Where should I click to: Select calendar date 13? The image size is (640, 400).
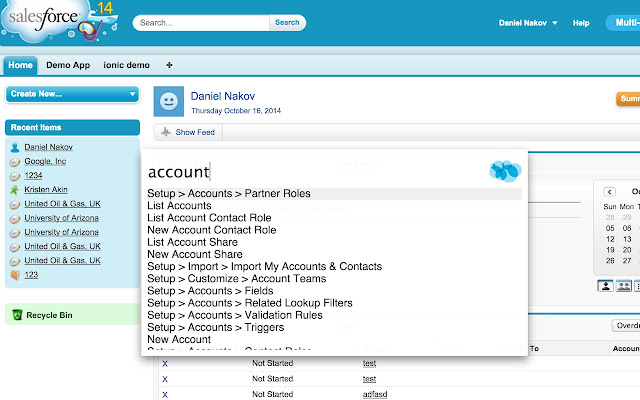[627, 239]
